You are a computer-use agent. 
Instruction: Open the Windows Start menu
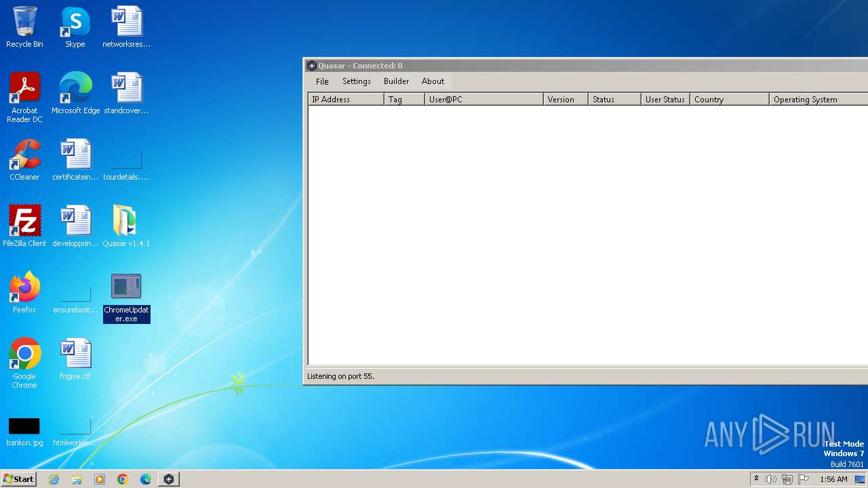[18, 479]
